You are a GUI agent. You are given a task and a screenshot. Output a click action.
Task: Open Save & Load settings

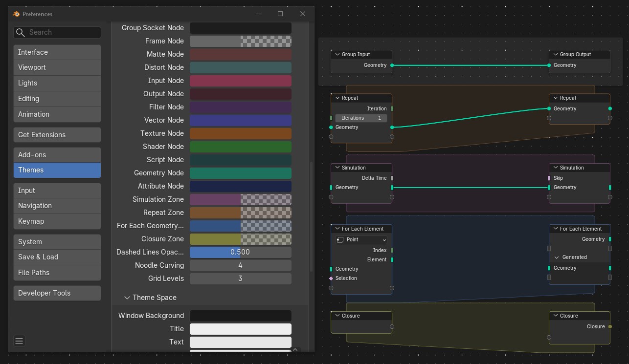tap(57, 257)
